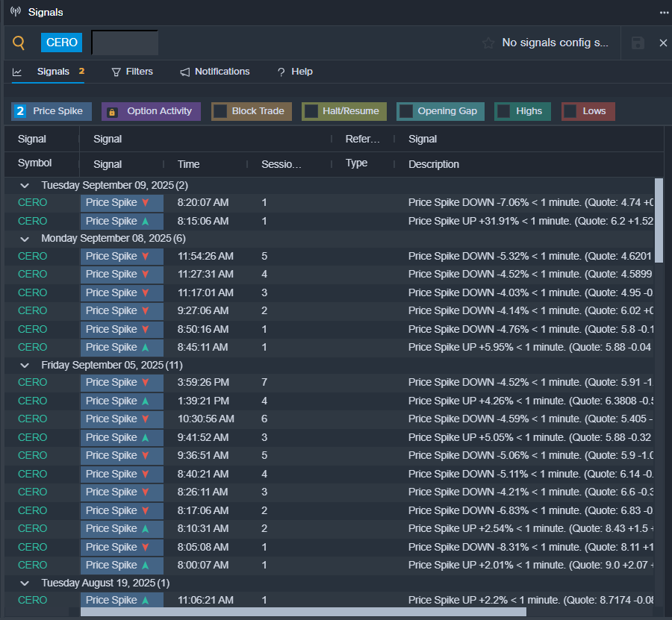Click the symbol search input field
Image resolution: width=672 pixels, height=620 pixels.
125,43
